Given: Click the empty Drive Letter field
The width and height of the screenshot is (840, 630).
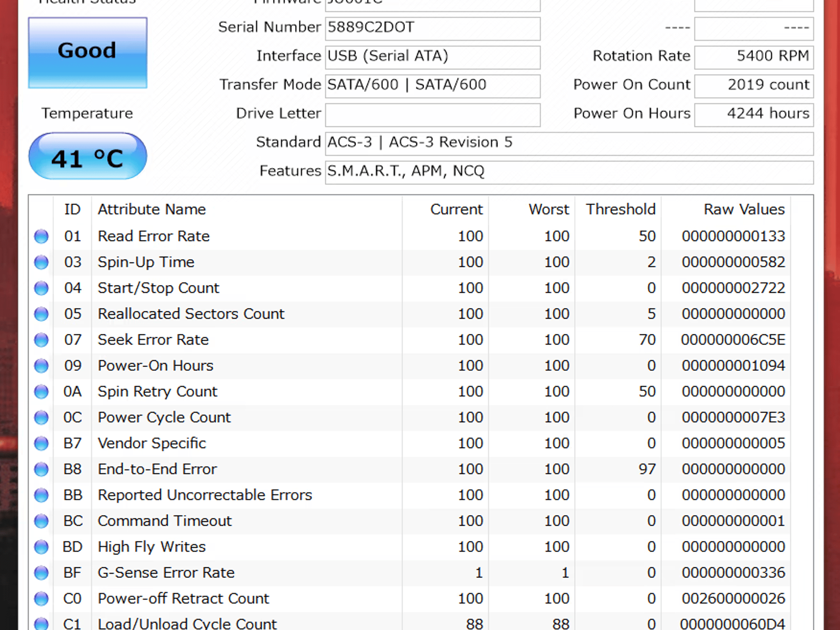Looking at the screenshot, I should (x=432, y=114).
